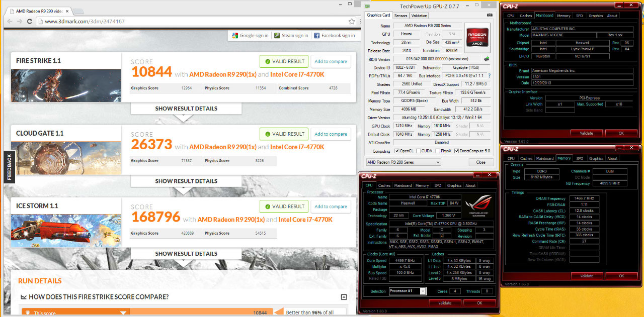
Task: Take a GPU-Z screenshot with the camera icon
Action: 489,16
